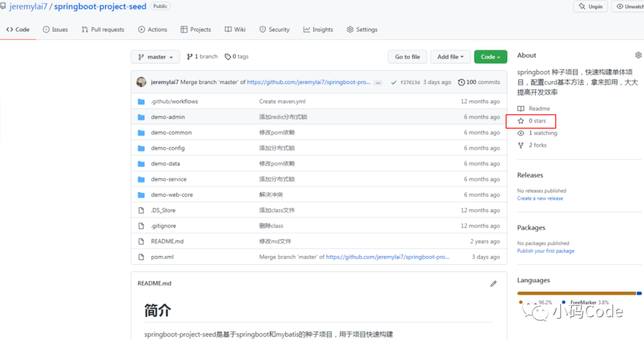The height and width of the screenshot is (340, 644).
Task: Open the pom.xml merge commit URL link
Action: click(388, 257)
